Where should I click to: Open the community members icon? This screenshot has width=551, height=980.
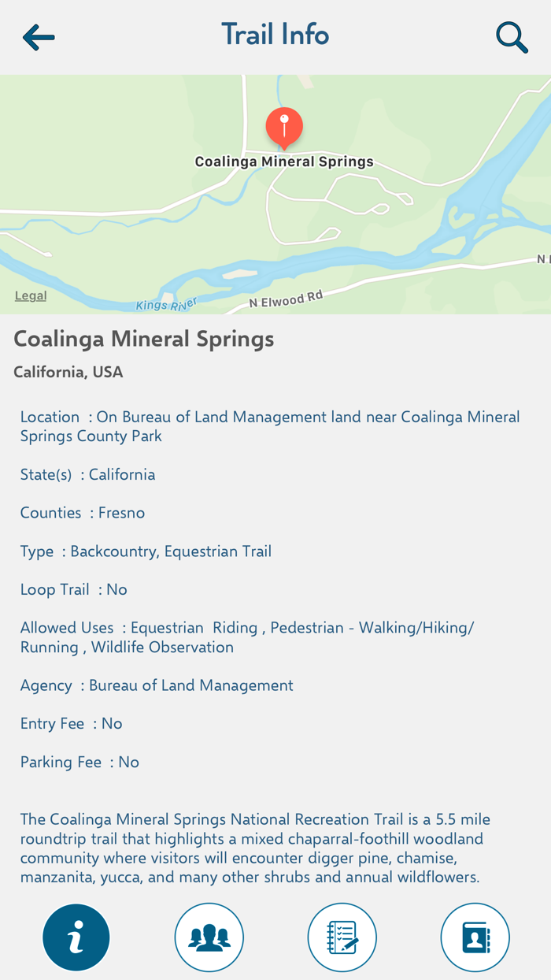(x=209, y=937)
